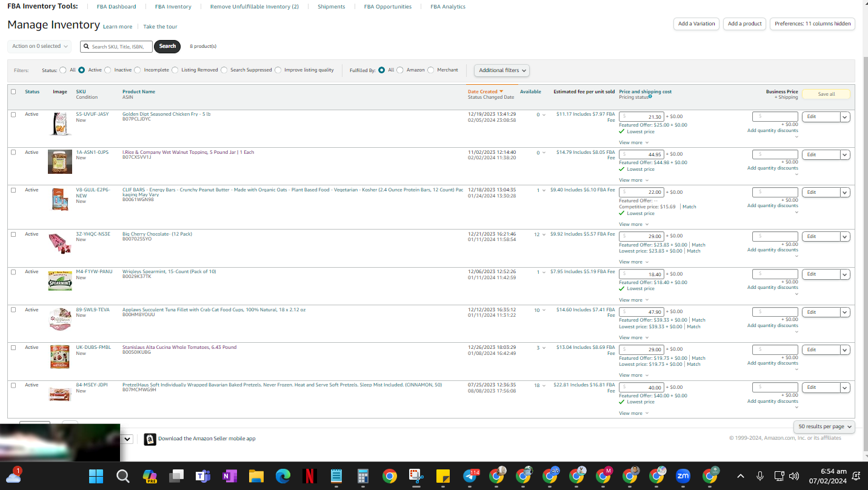Open the Take the tour link
This screenshot has height=490, width=868.
point(160,27)
